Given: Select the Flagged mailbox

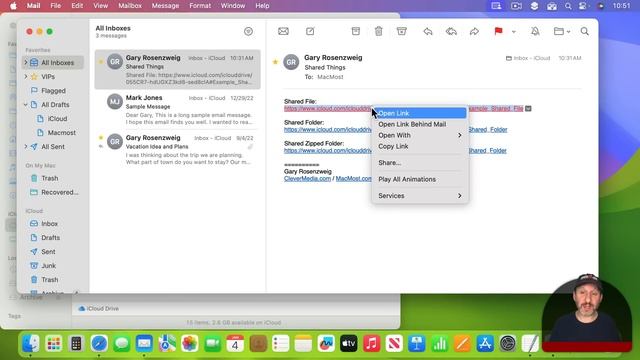Looking at the screenshot, I should coord(53,91).
